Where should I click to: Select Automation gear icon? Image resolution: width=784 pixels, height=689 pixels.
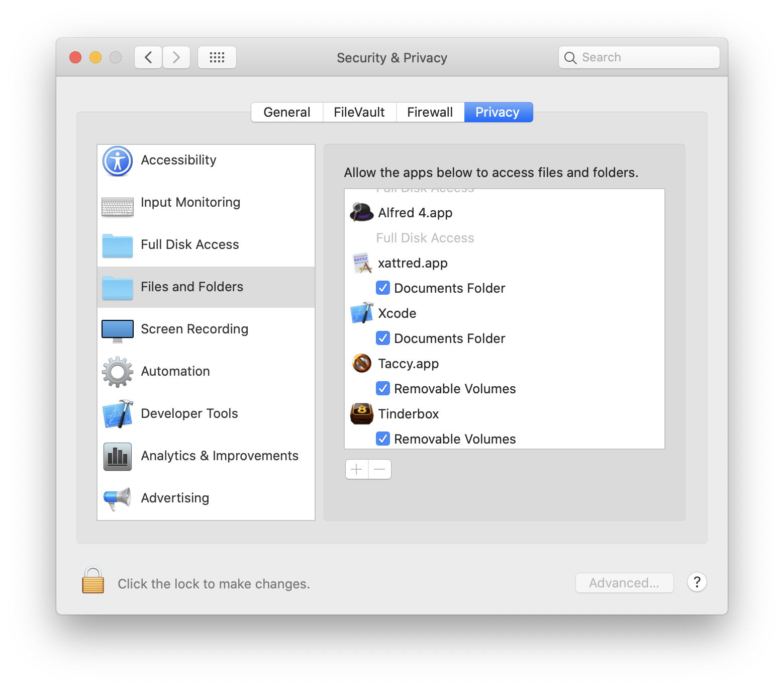click(x=118, y=372)
